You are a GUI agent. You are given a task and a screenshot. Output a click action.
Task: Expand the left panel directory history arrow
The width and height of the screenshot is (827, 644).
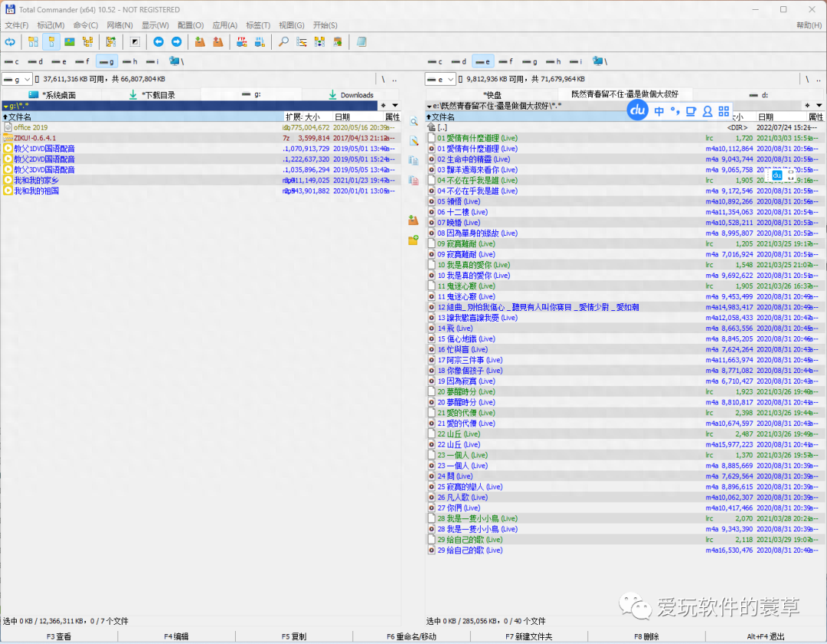point(394,106)
